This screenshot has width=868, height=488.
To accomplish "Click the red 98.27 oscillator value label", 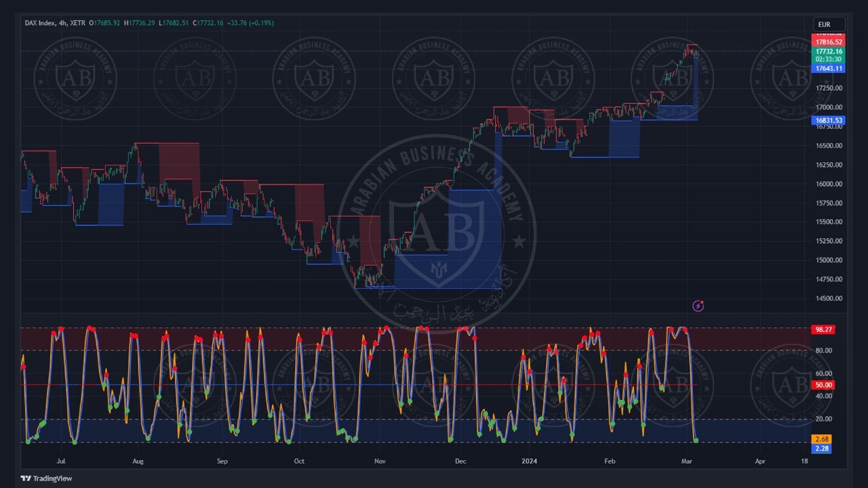I will (x=823, y=329).
